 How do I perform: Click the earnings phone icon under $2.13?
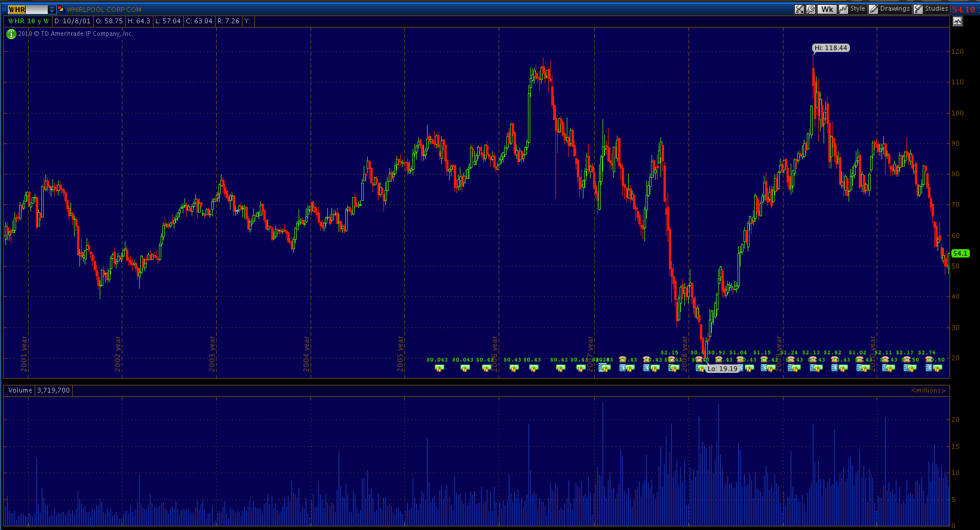click(812, 359)
